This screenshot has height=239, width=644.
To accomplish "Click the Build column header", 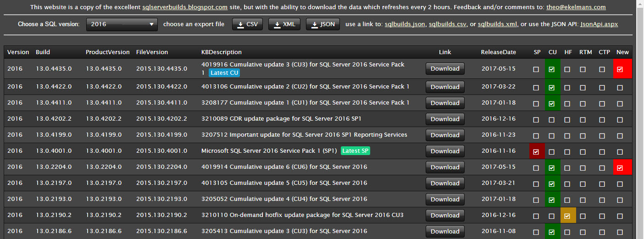I will click(43, 52).
